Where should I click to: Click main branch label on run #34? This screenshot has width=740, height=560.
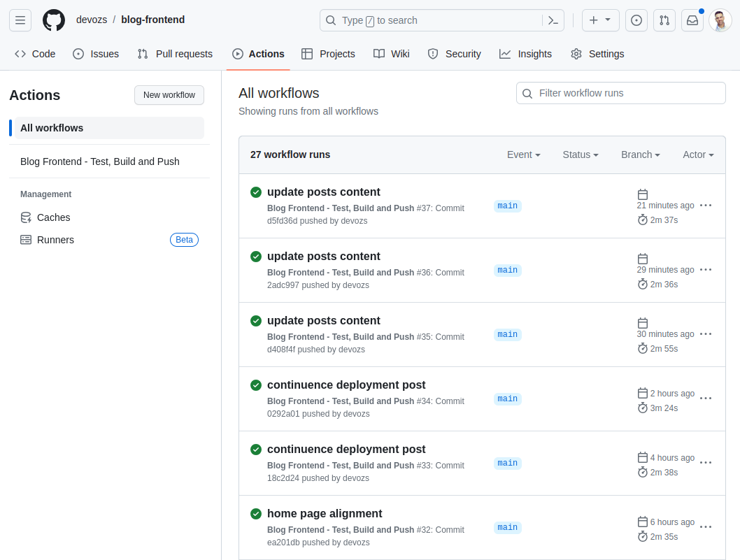click(x=507, y=399)
